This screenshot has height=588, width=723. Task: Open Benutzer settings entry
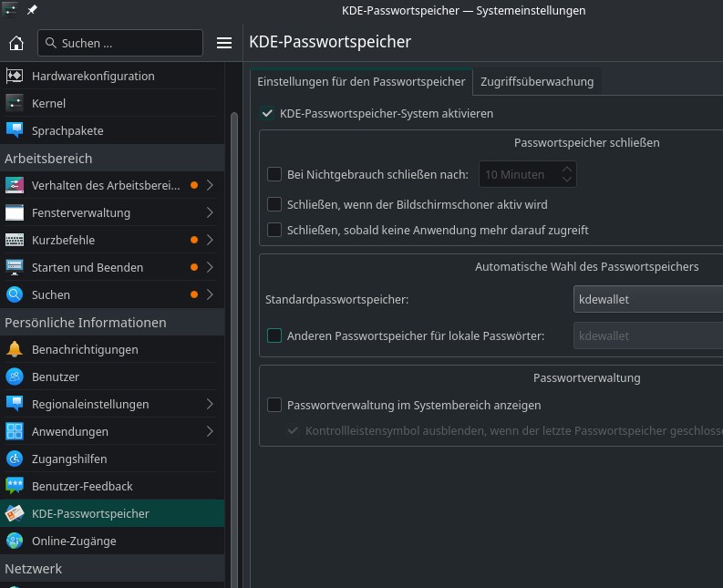coord(112,377)
